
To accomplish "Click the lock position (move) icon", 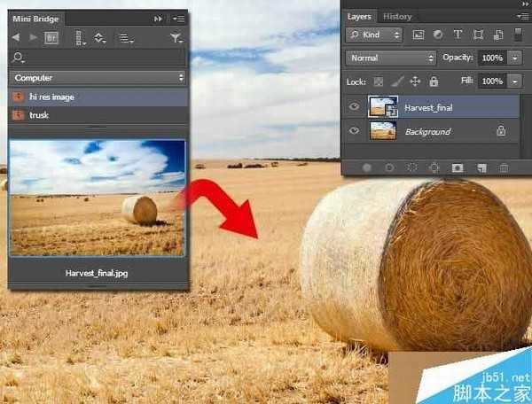I will tap(414, 81).
